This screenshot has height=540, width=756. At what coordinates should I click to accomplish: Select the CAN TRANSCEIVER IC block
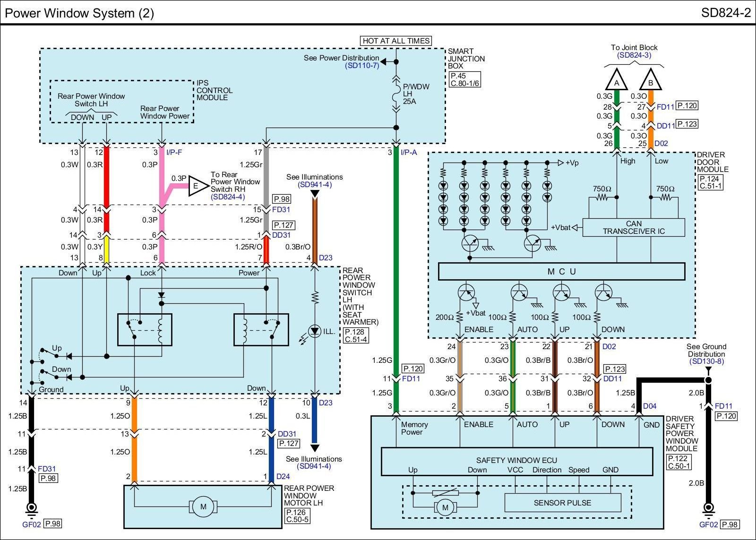click(x=633, y=227)
